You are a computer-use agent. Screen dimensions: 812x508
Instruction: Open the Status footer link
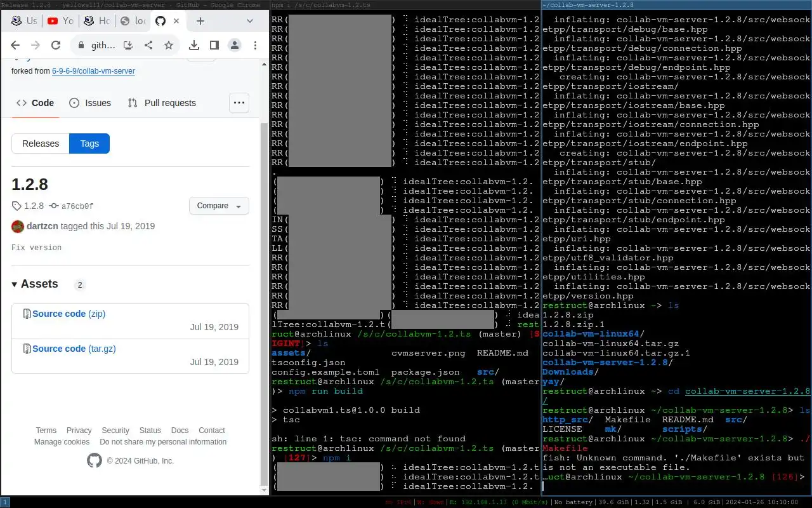click(150, 431)
